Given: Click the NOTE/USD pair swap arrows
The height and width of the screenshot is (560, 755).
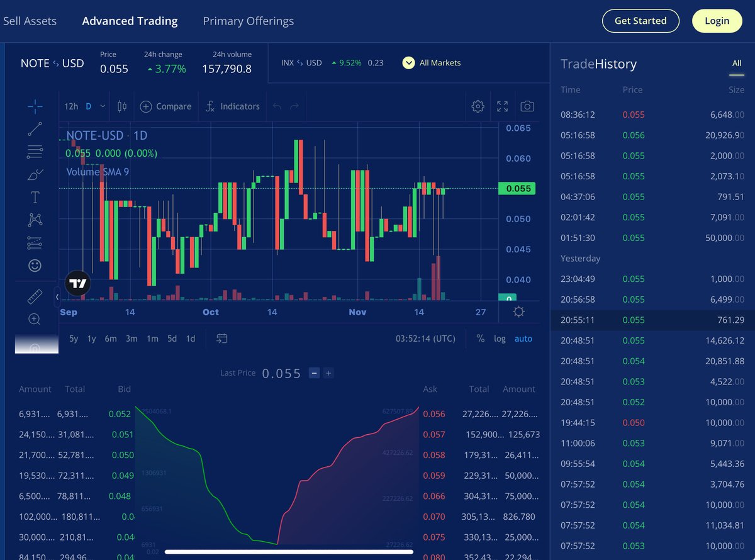Looking at the screenshot, I should [56, 64].
